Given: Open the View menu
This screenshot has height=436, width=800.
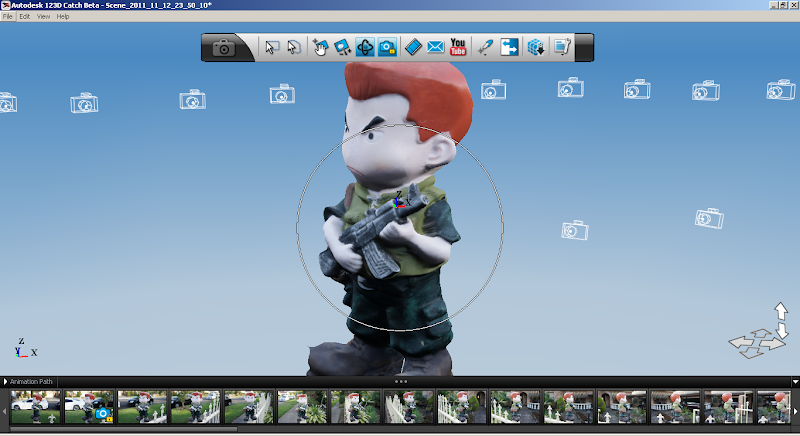Looking at the screenshot, I should [43, 17].
